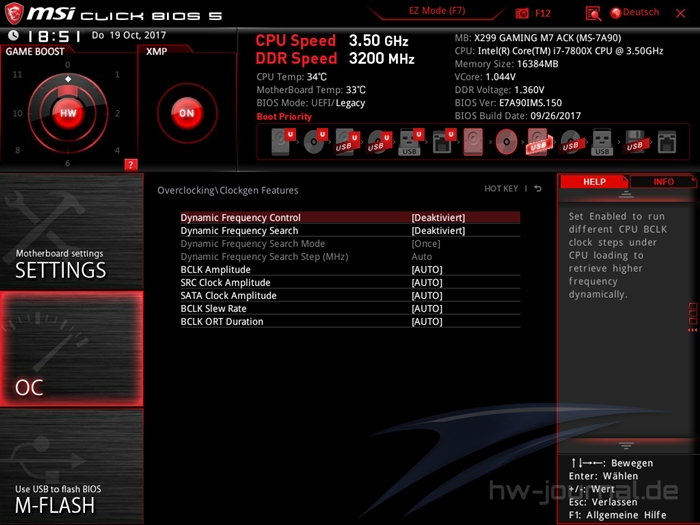
Task: Toggle the Game Boost HW knob
Action: 68,113
